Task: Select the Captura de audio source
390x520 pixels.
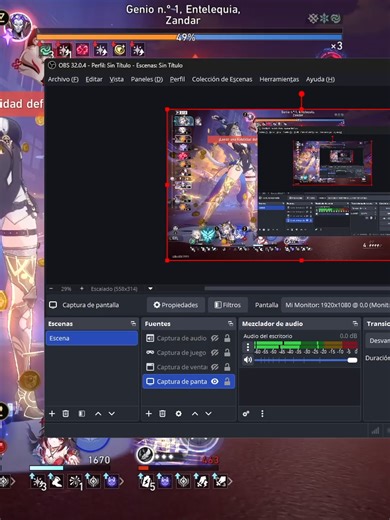Action: point(189,338)
